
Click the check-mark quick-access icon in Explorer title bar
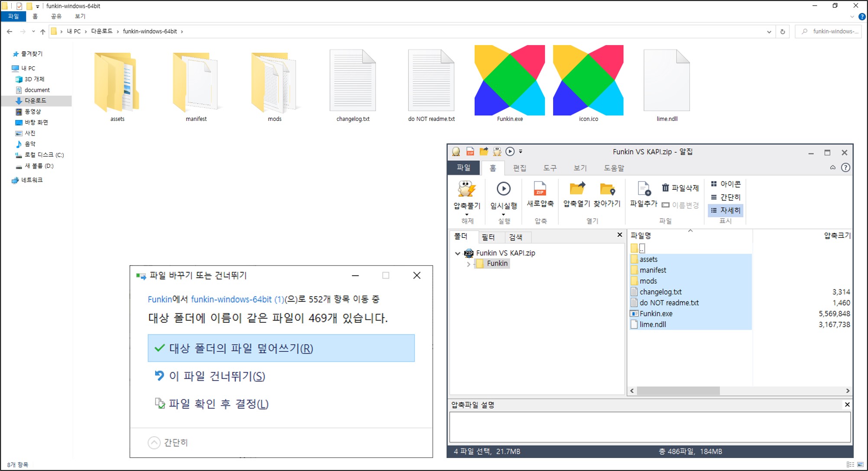(19, 6)
